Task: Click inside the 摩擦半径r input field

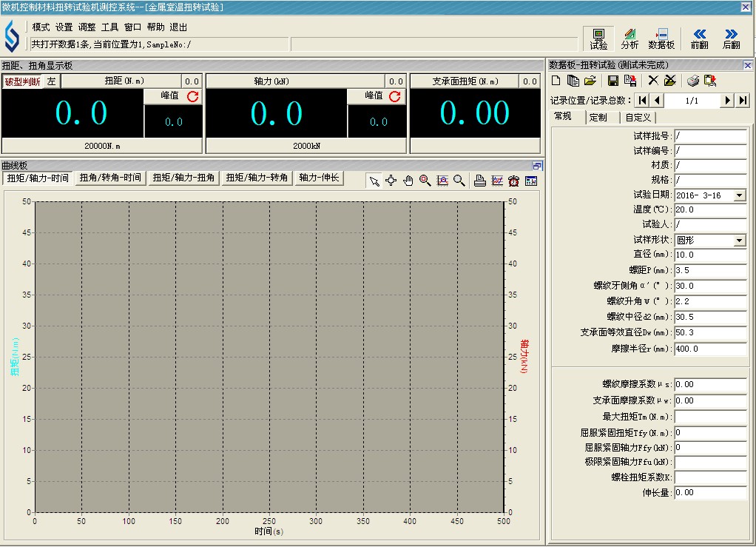Action: [x=710, y=348]
